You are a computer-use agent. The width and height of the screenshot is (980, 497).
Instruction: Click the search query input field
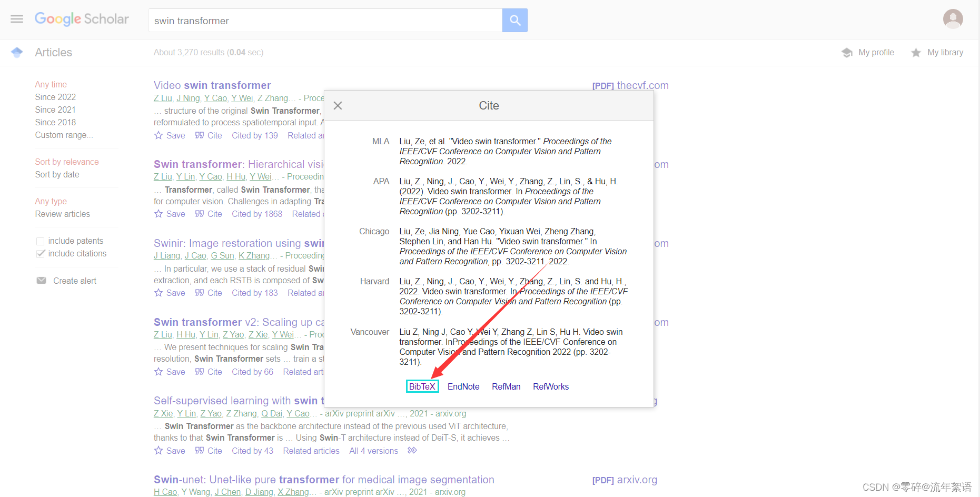pyautogui.click(x=325, y=21)
